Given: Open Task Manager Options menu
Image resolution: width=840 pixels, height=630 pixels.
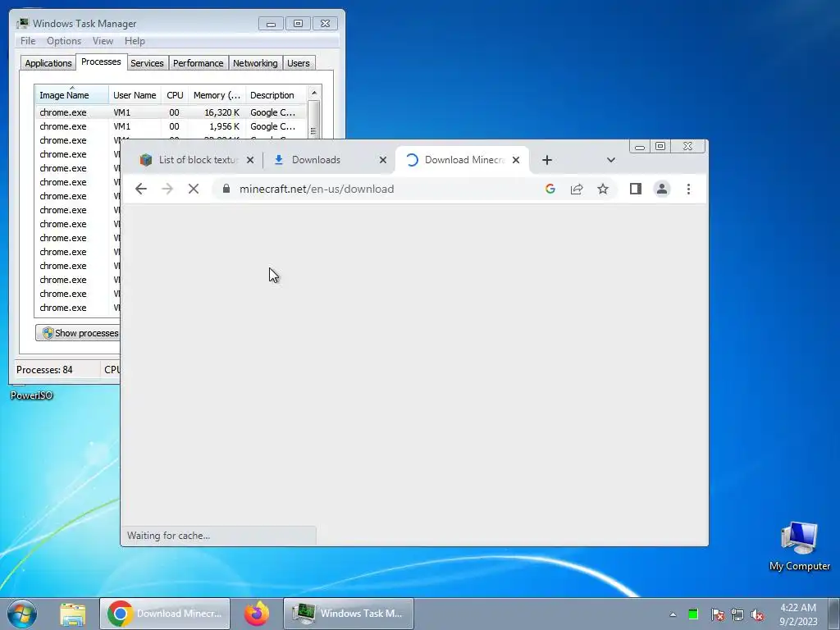Looking at the screenshot, I should point(64,41).
